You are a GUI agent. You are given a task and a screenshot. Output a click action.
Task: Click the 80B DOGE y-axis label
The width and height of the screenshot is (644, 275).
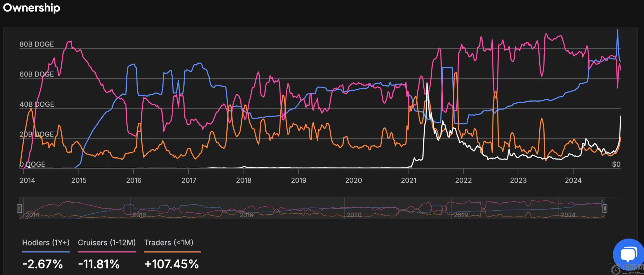coord(36,44)
